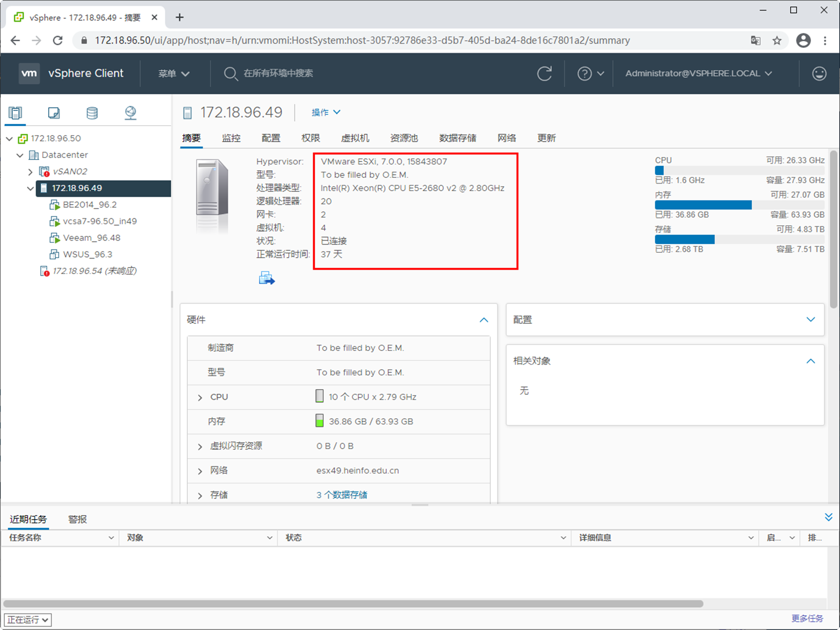The height and width of the screenshot is (630, 840).
Task: Expand the CPU hardware row
Action: (x=200, y=398)
